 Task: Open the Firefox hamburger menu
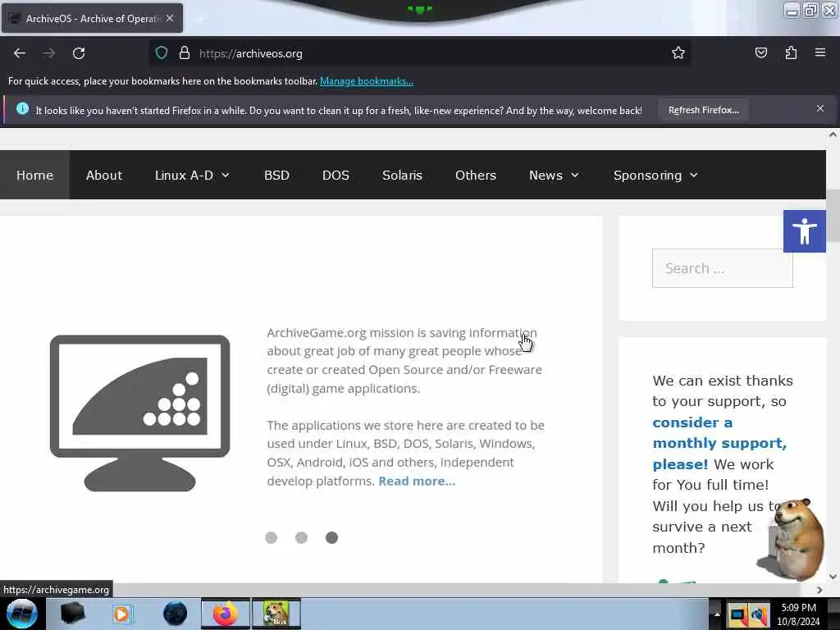820,52
